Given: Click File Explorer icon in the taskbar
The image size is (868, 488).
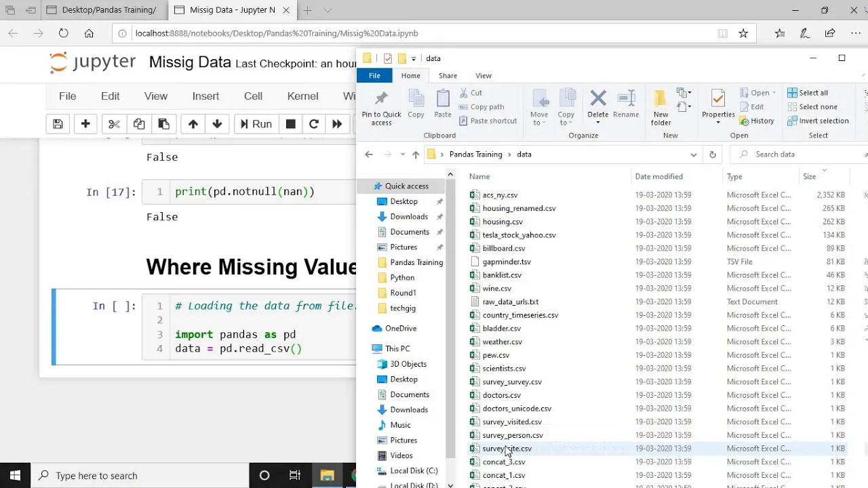Looking at the screenshot, I should (x=327, y=476).
